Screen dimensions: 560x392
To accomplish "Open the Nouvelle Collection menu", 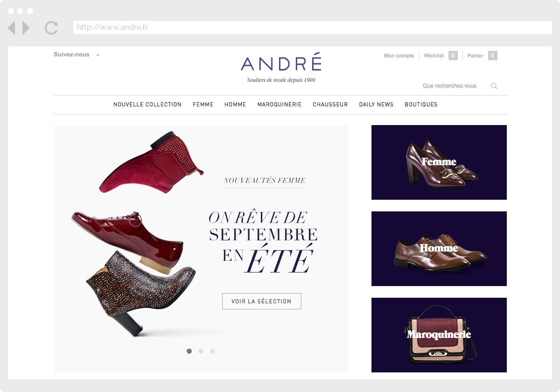I will pos(147,105).
